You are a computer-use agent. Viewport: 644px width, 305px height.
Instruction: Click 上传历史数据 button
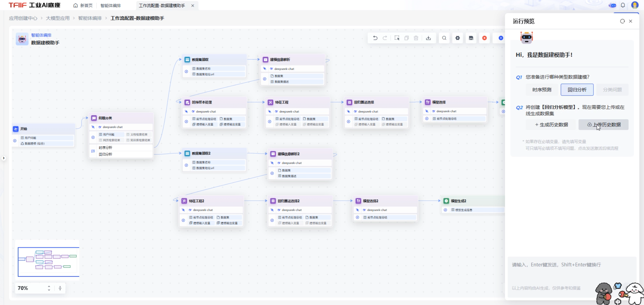coord(603,125)
